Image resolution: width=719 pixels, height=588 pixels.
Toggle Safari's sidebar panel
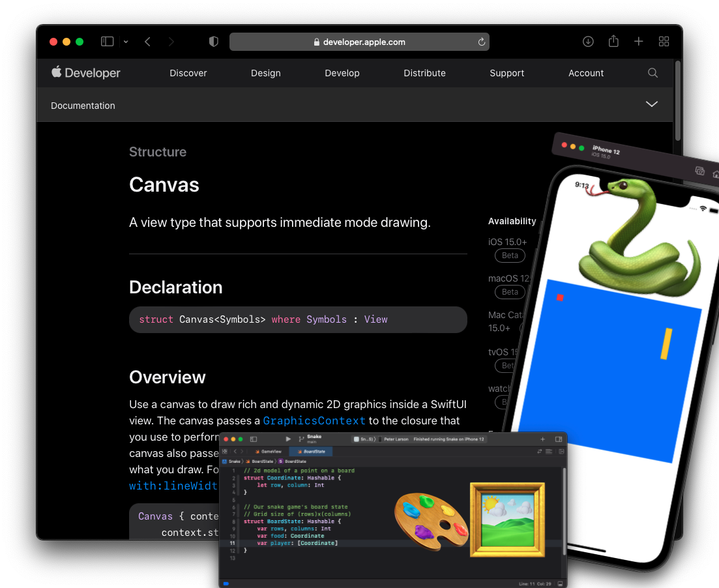click(106, 41)
